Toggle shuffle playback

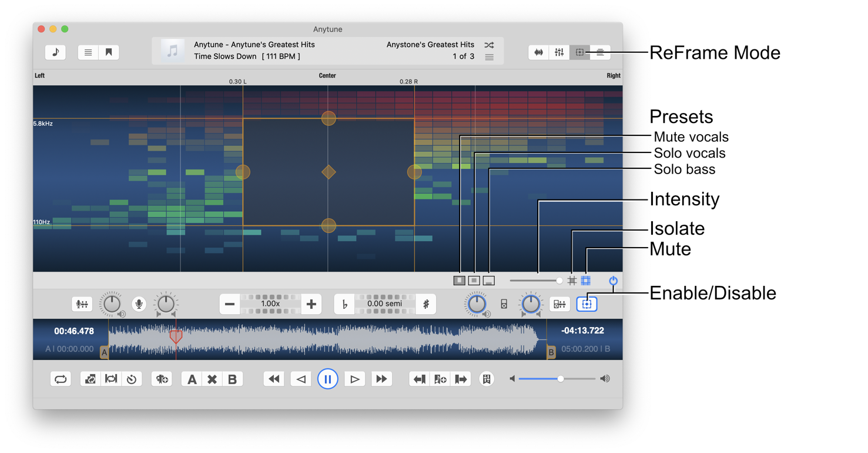[489, 45]
